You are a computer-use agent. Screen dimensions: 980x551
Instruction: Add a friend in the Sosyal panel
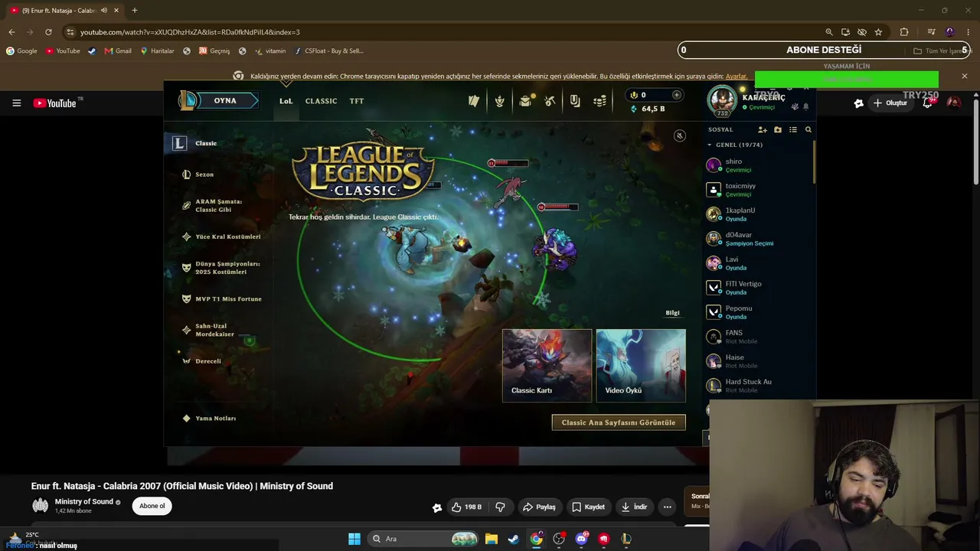coord(763,130)
